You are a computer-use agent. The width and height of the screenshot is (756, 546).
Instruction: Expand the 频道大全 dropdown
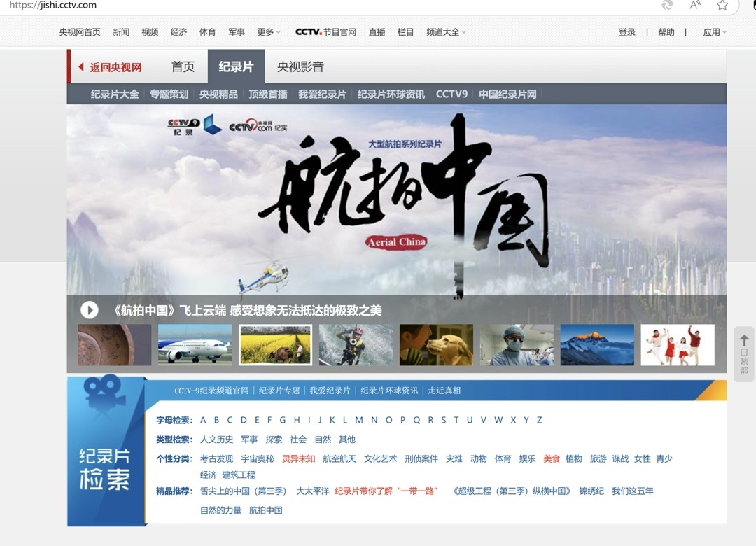click(x=446, y=31)
